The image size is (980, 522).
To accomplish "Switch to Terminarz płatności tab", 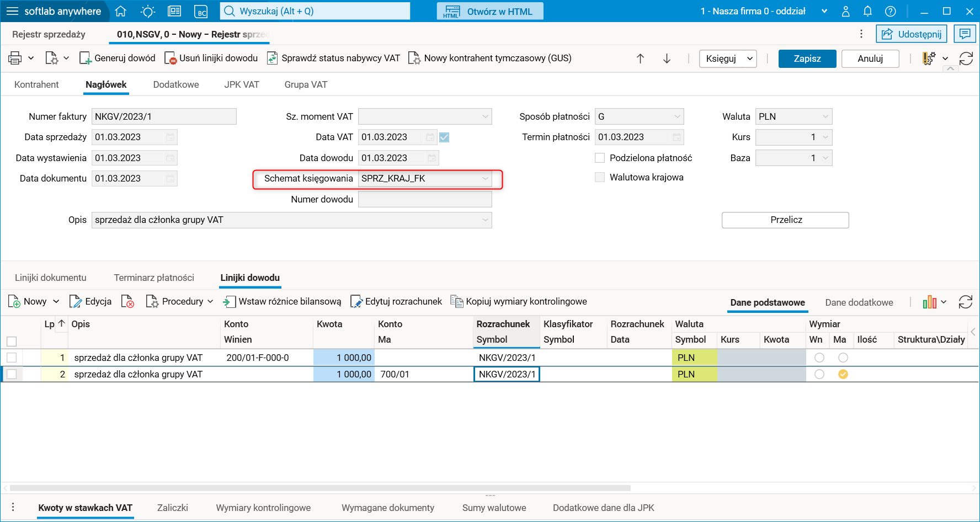I will tap(154, 278).
